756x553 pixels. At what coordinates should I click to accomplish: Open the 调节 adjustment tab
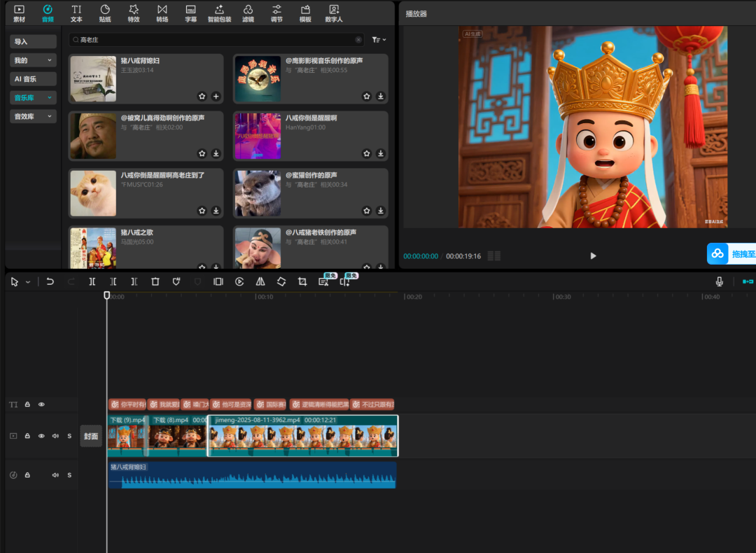click(x=276, y=13)
